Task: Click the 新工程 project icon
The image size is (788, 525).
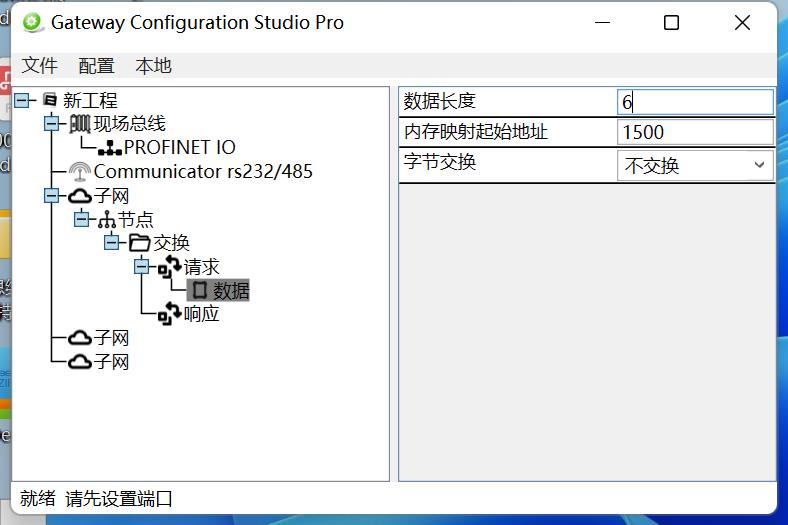Action: [x=50, y=99]
